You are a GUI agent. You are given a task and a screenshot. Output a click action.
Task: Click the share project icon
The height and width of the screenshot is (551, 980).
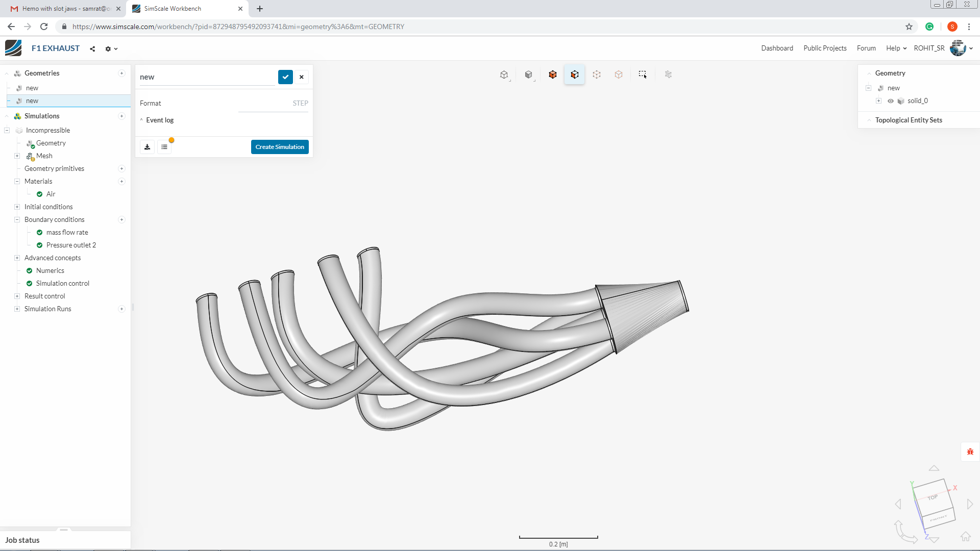(92, 49)
